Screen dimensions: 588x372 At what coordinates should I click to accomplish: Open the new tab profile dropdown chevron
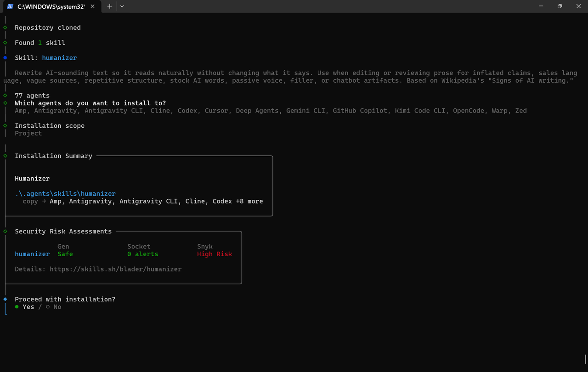[122, 6]
